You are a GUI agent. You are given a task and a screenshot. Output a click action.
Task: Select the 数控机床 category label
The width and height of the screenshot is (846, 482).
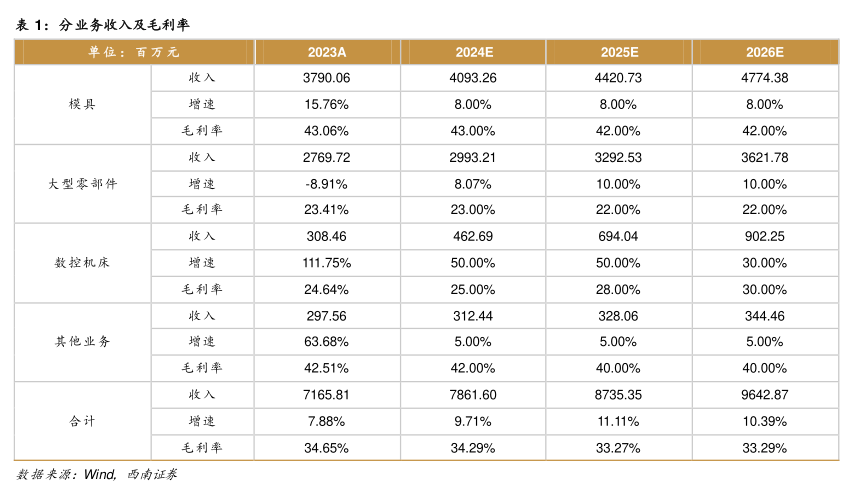click(83, 263)
